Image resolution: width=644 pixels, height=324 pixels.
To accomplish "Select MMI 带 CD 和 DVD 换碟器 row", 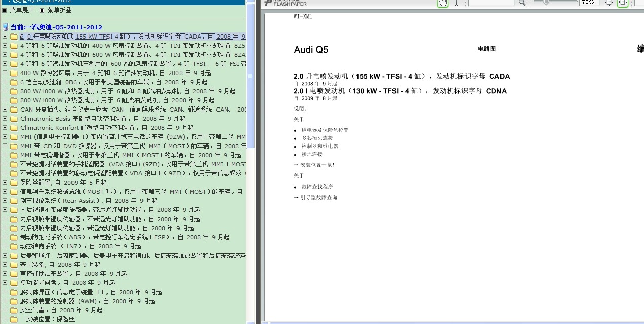I will [133, 146].
